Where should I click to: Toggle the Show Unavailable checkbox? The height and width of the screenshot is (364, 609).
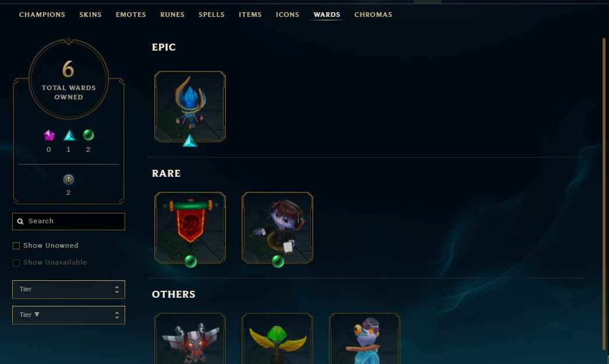click(x=16, y=263)
